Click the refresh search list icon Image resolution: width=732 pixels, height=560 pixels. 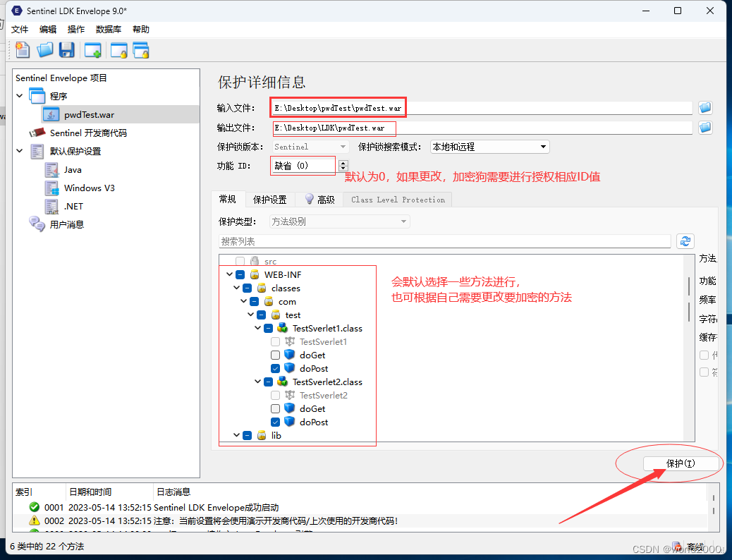(685, 241)
